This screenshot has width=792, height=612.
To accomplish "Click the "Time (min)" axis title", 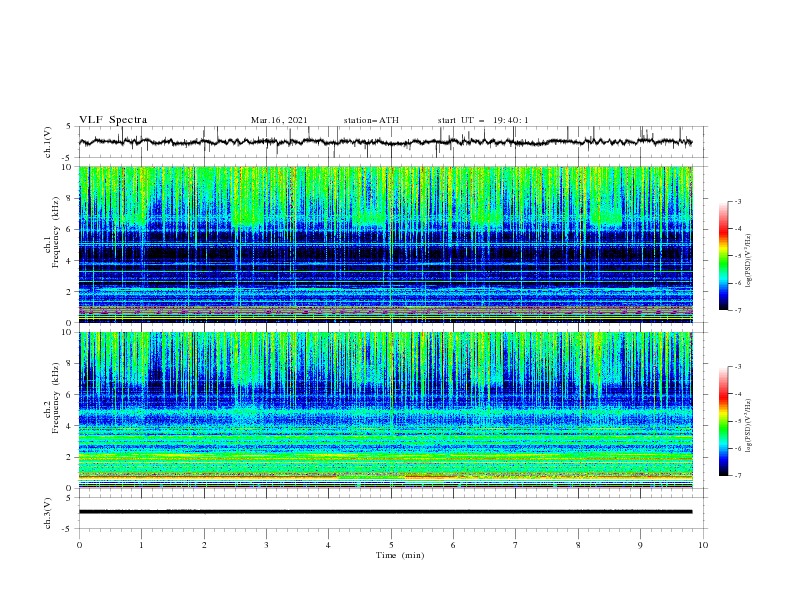I will click(x=400, y=555).
